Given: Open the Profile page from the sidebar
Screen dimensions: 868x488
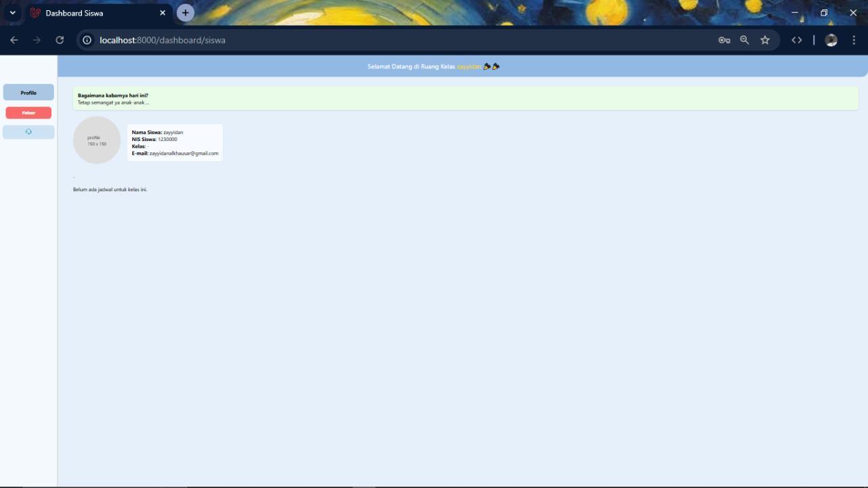Looking at the screenshot, I should (x=28, y=93).
